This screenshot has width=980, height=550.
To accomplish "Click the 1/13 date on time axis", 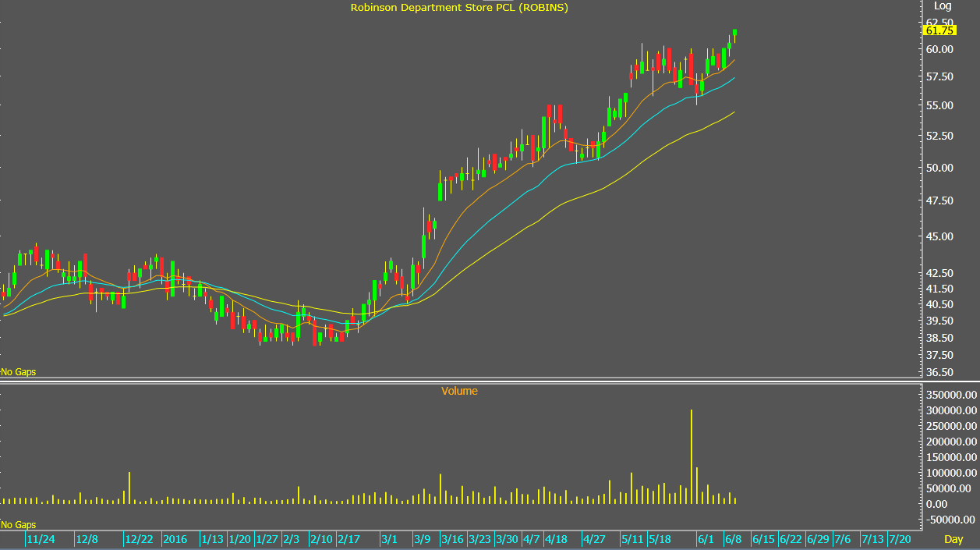I will (x=212, y=539).
